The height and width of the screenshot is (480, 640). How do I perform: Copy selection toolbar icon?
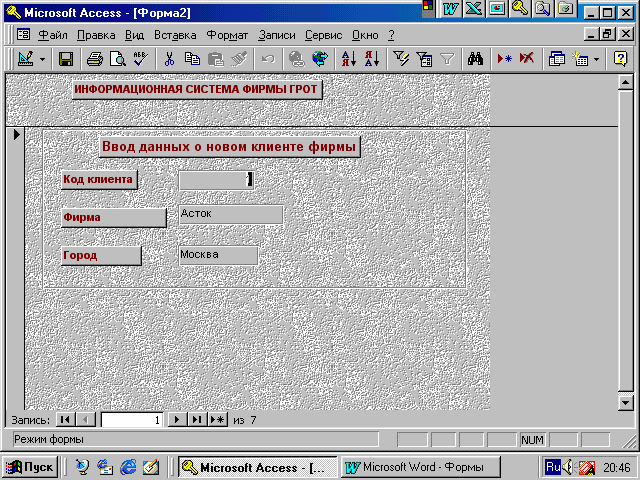pyautogui.click(x=192, y=59)
